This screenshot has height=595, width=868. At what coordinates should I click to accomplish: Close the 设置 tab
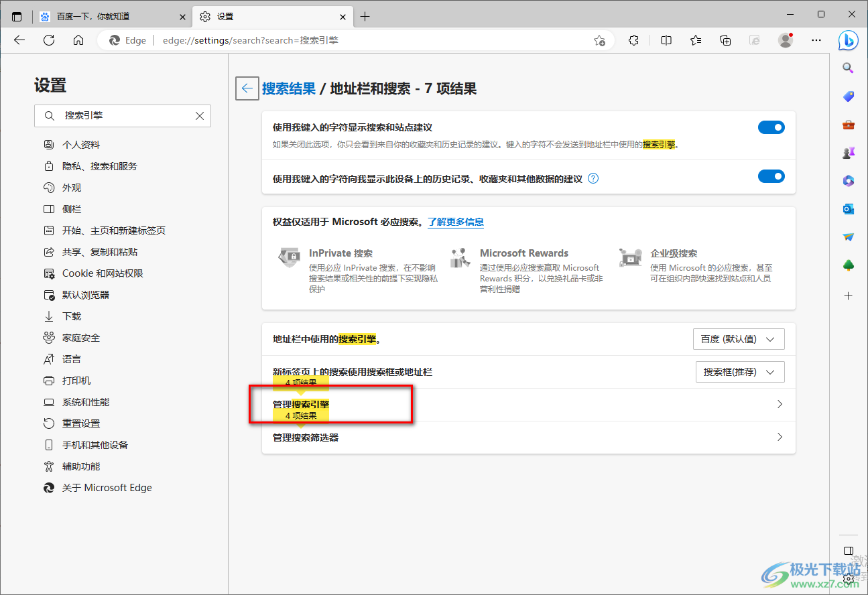pyautogui.click(x=343, y=17)
